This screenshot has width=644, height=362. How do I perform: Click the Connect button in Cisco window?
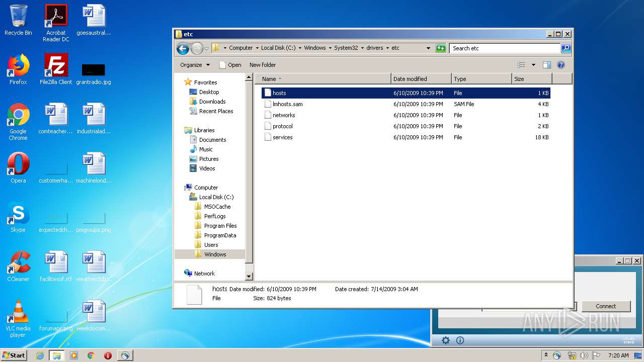606,306
